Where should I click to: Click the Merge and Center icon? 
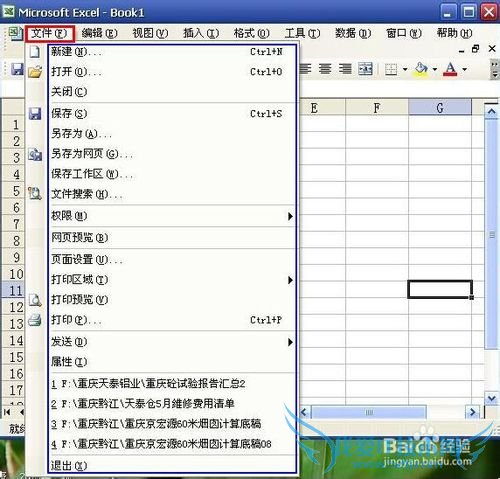[x=365, y=69]
